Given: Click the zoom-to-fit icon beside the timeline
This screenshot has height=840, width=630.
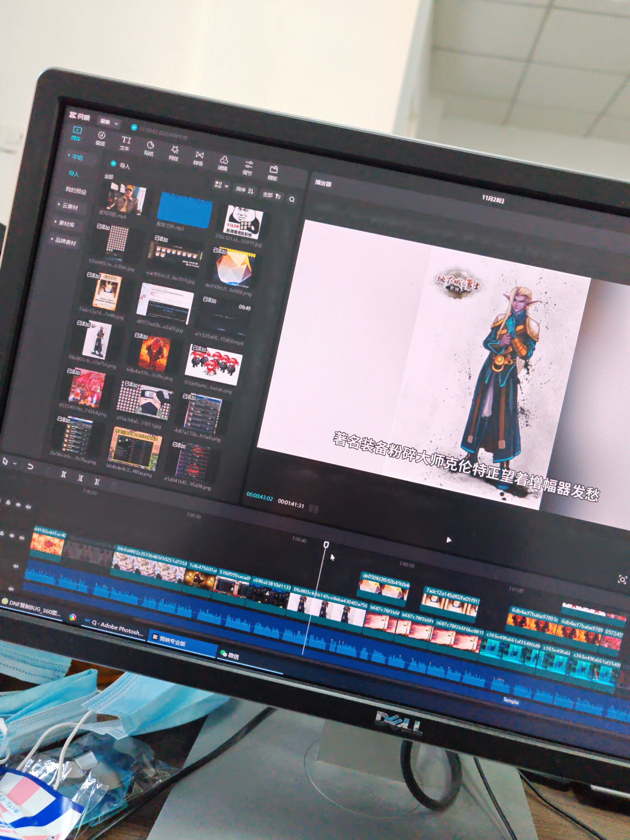Looking at the screenshot, I should pyautogui.click(x=622, y=580).
